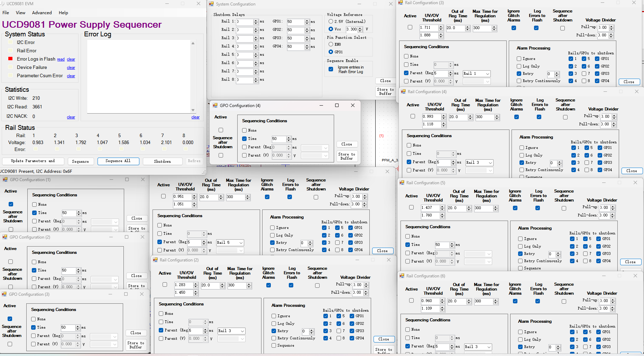Open the Rail 1 parent dropdown in Rail Configuration (3)
The height and width of the screenshot is (356, 644).
(x=477, y=74)
